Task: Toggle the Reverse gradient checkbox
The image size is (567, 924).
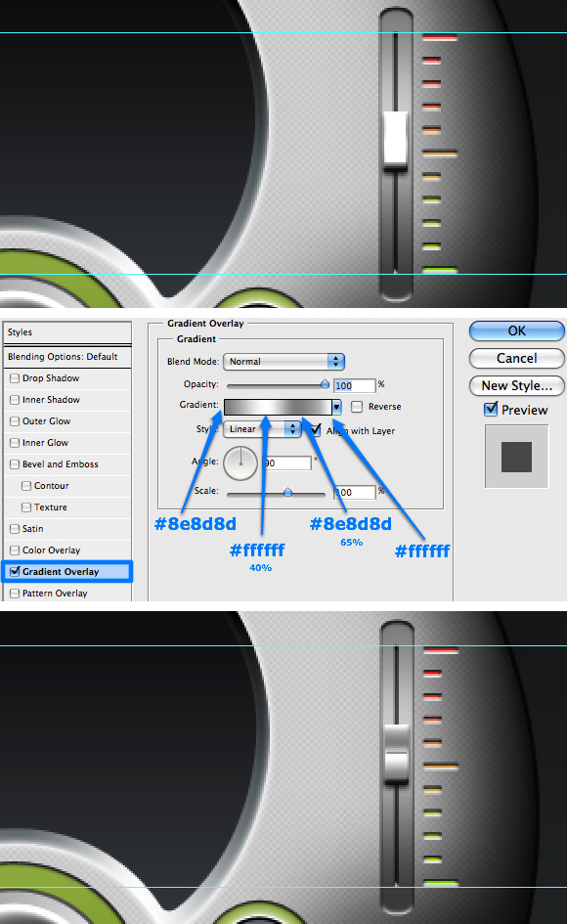Action: pyautogui.click(x=357, y=406)
